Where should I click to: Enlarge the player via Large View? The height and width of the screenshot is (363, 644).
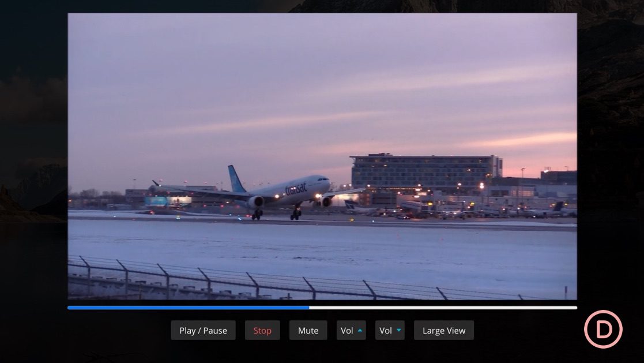click(x=444, y=330)
